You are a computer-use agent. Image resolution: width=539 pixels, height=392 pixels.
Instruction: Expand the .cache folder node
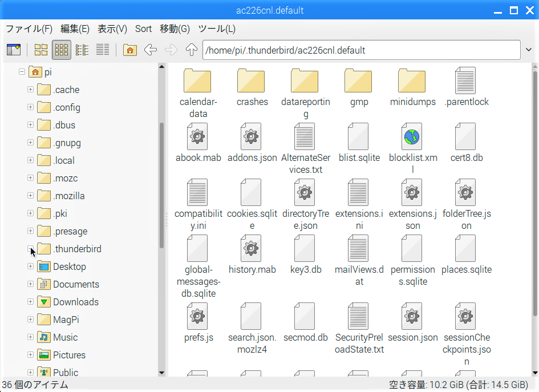[x=30, y=90]
